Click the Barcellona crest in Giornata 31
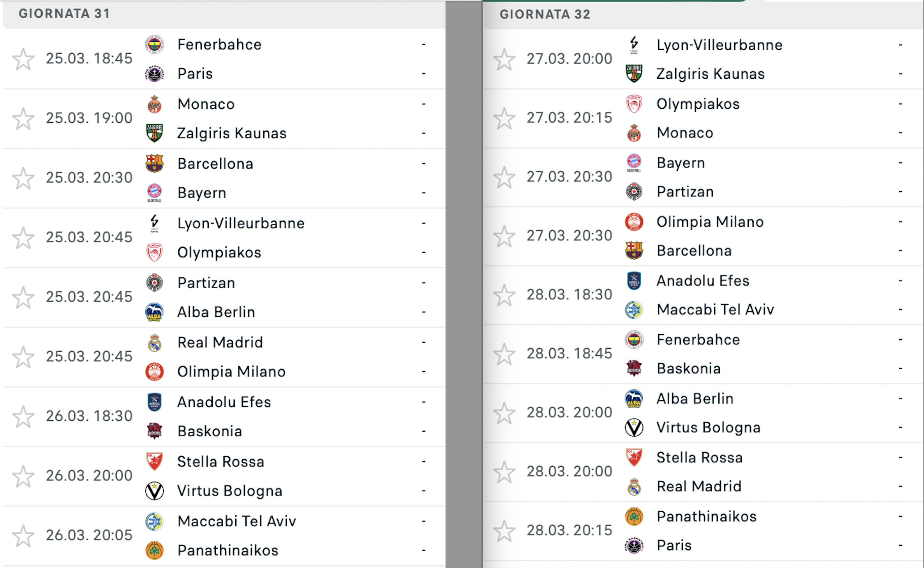This screenshot has width=924, height=568. pos(154,164)
